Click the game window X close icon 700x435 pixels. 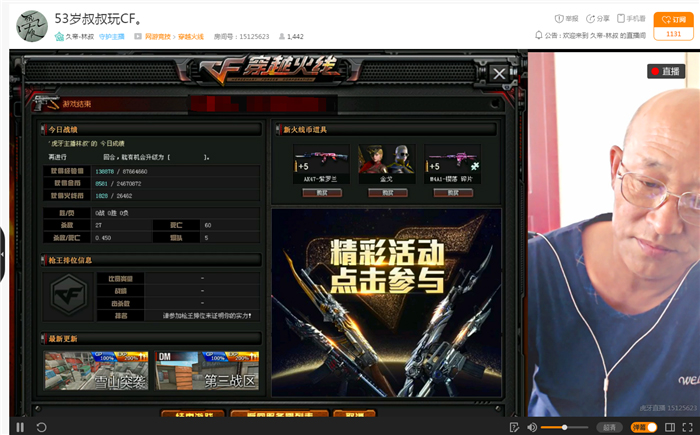tap(499, 73)
